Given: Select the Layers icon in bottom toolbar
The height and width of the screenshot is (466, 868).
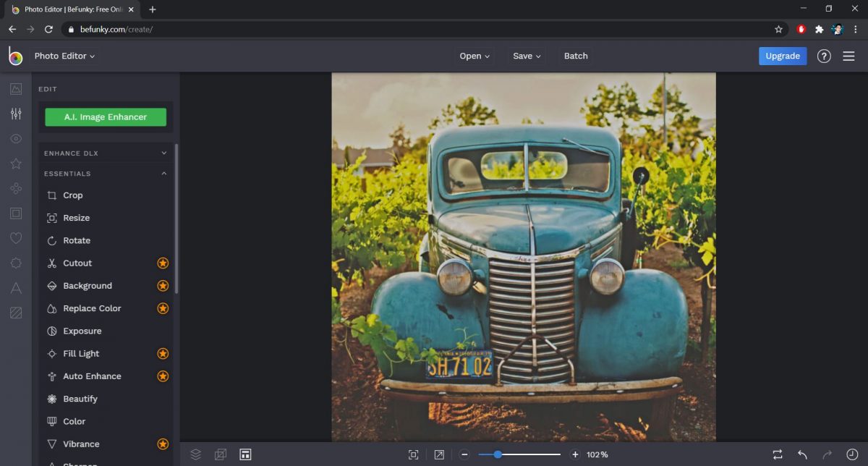Looking at the screenshot, I should [195, 454].
